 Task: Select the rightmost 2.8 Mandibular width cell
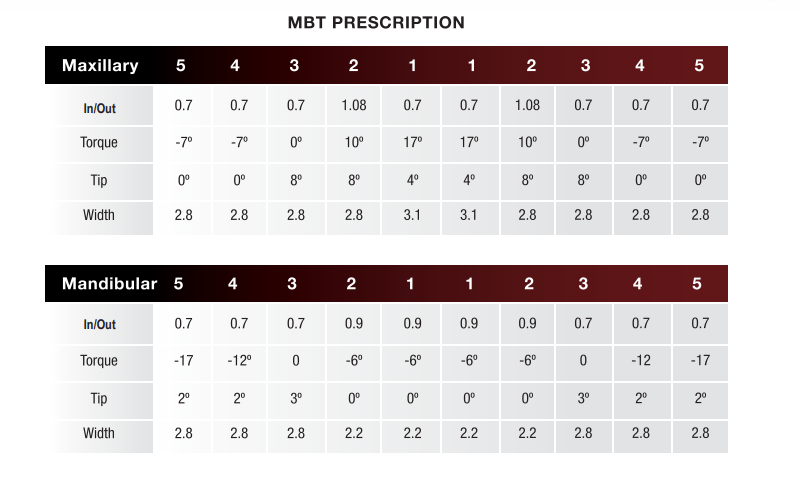pyautogui.click(x=699, y=433)
